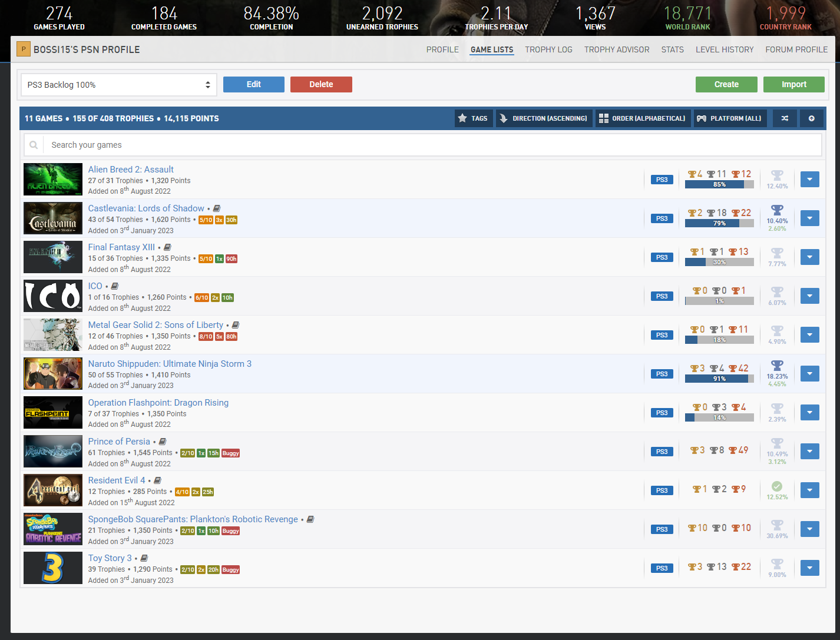Click the guide icon beside Final Fantasy XIII

(x=167, y=247)
